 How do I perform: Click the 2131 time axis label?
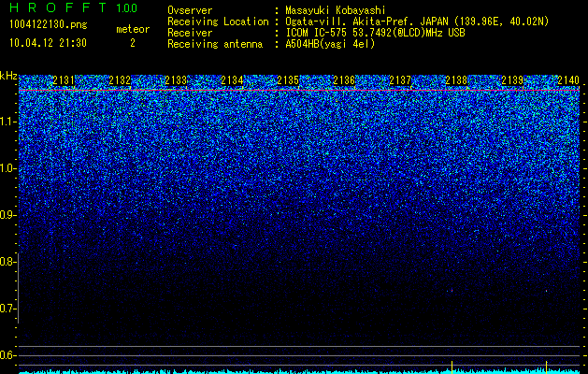pyautogui.click(x=64, y=80)
